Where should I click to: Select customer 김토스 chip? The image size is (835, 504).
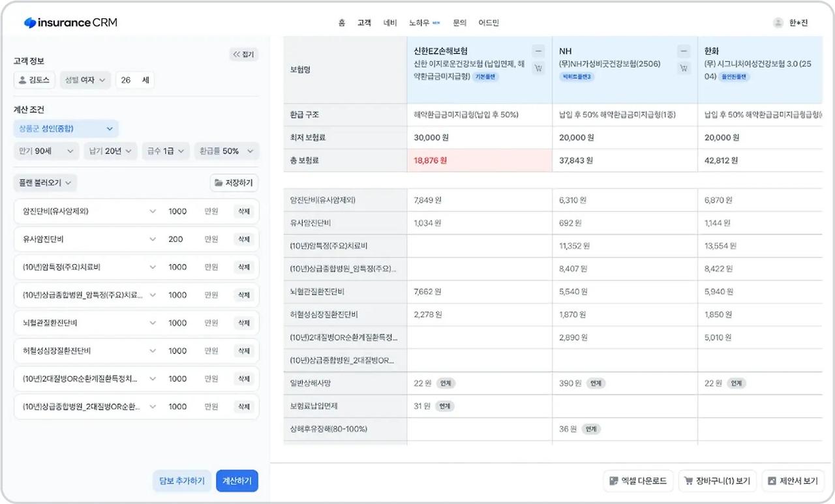pos(35,80)
